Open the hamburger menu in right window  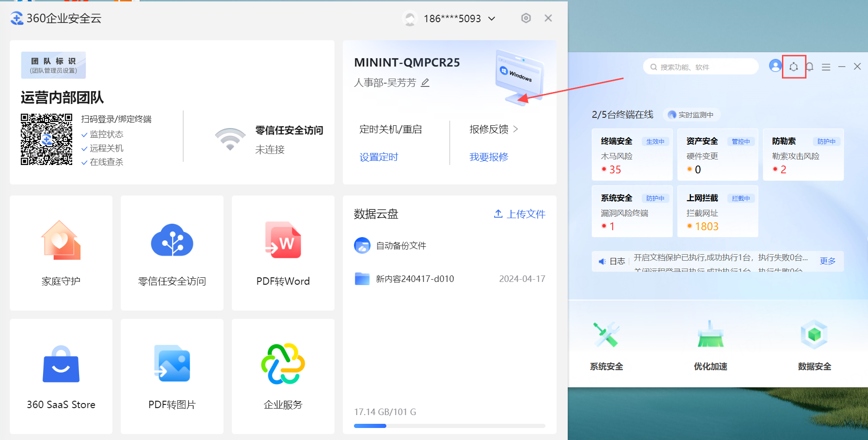(826, 67)
